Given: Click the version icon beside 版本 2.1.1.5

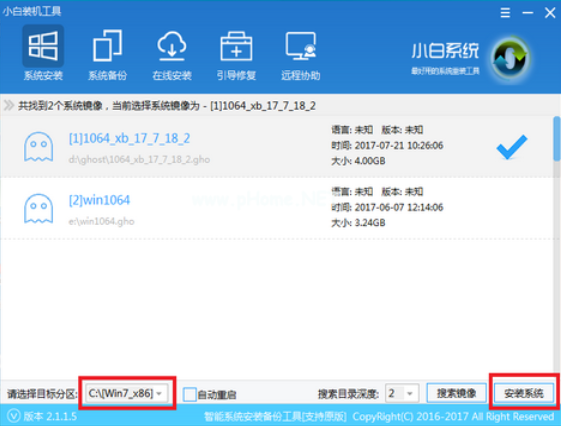Looking at the screenshot, I should point(14,416).
